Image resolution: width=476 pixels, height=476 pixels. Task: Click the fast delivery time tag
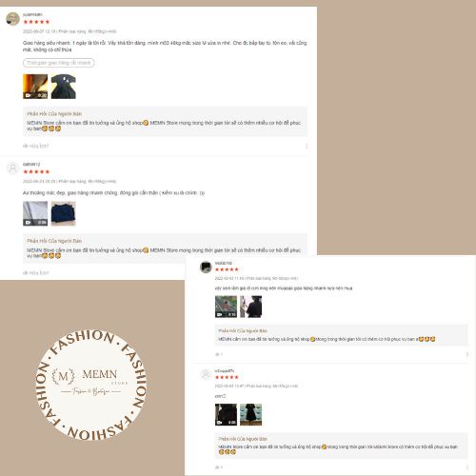(59, 63)
